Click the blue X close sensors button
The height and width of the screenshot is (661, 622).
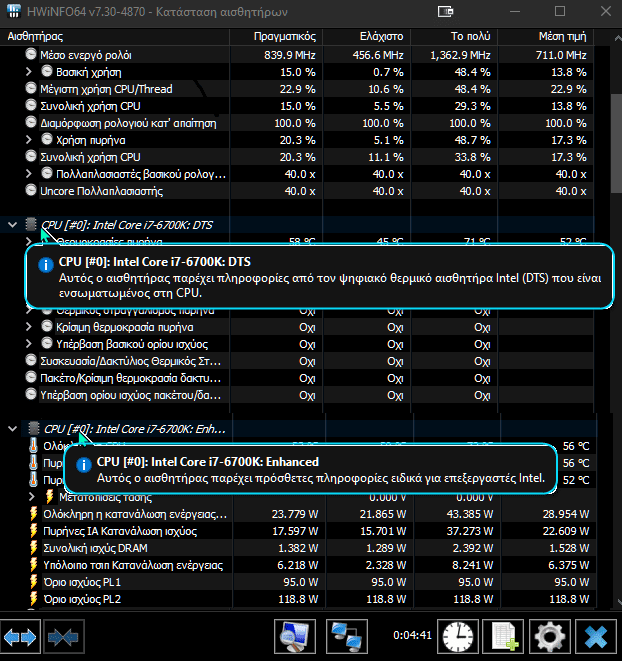pos(596,636)
